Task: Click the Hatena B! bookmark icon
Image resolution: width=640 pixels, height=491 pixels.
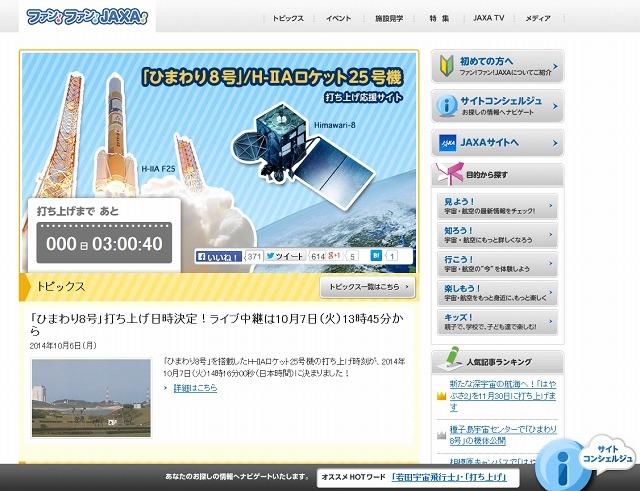Action: [376, 255]
